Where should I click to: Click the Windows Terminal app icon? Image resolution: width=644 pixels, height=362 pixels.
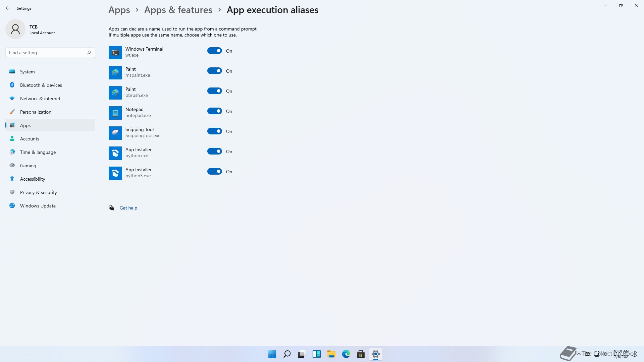pos(115,53)
